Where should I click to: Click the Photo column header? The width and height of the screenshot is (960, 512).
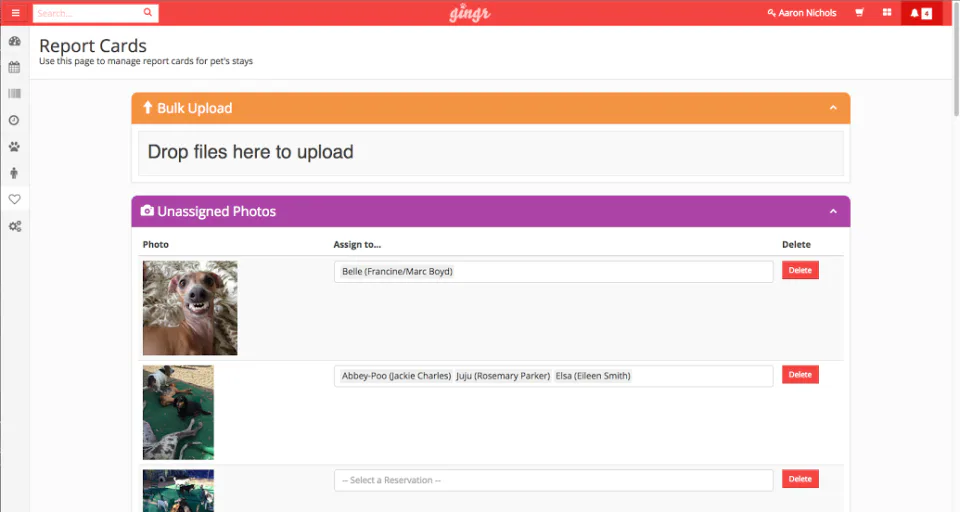(x=156, y=244)
